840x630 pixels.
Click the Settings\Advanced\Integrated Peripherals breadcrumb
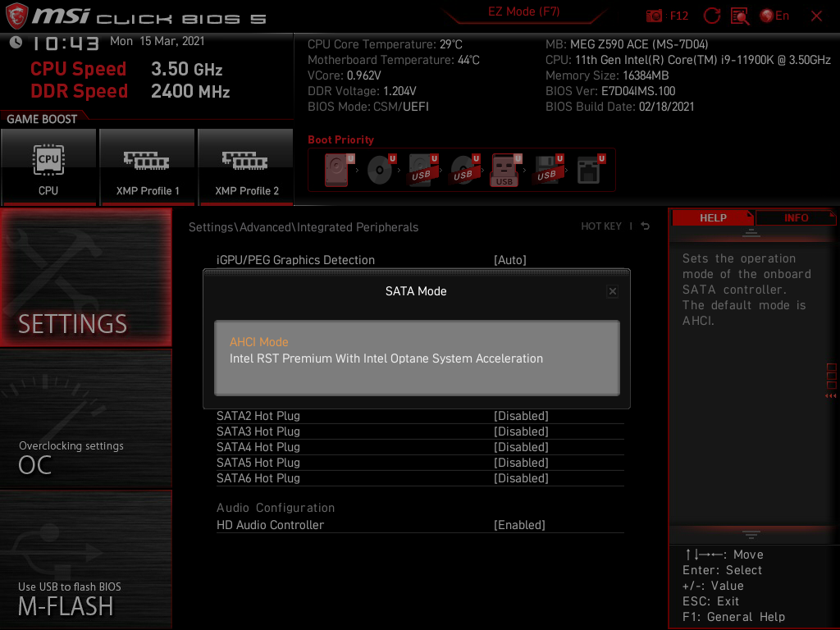tap(304, 227)
